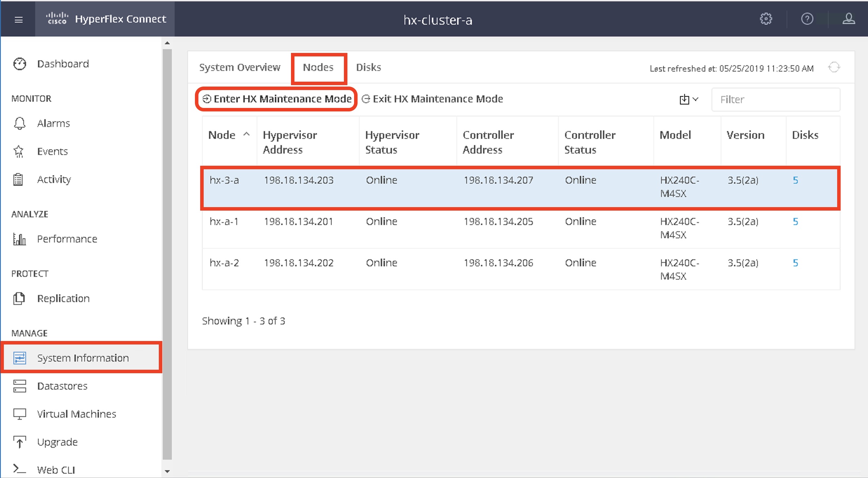The width and height of the screenshot is (868, 478).
Task: Open Performance charts page
Action: pos(67,239)
